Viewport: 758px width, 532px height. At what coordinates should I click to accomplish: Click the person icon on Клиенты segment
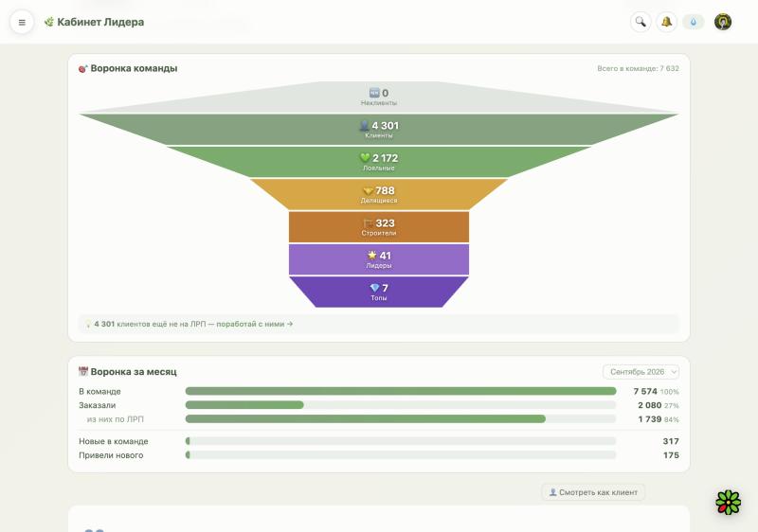[x=365, y=126]
